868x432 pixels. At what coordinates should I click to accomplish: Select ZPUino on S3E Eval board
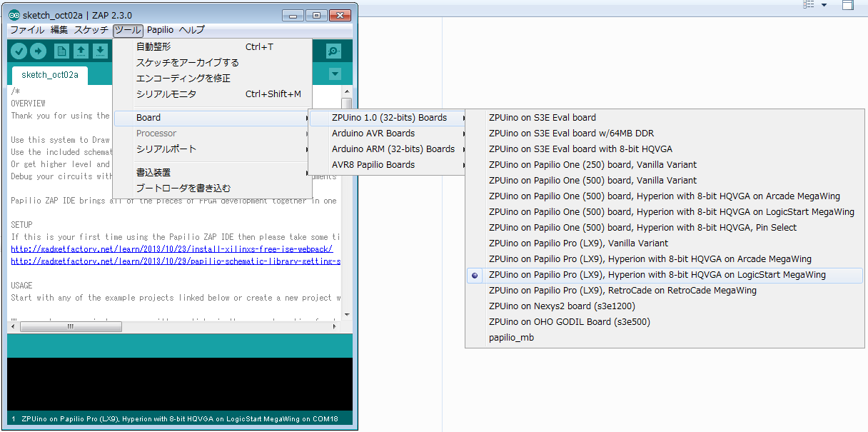665,118
